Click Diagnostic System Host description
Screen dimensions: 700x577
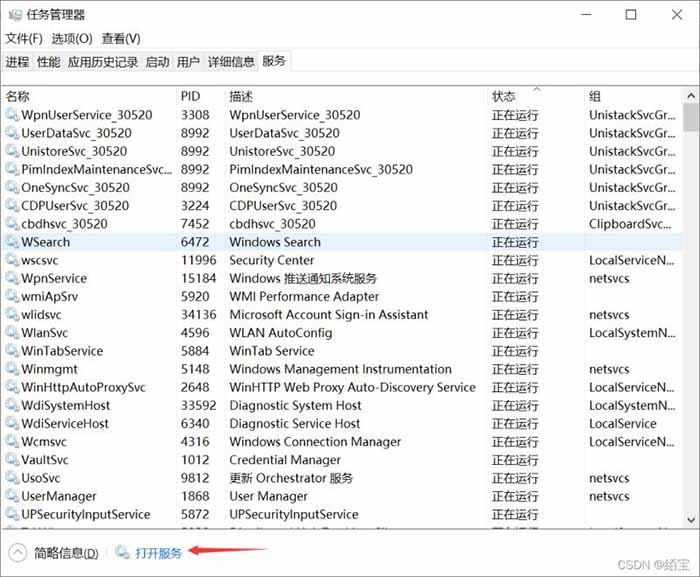click(x=295, y=406)
